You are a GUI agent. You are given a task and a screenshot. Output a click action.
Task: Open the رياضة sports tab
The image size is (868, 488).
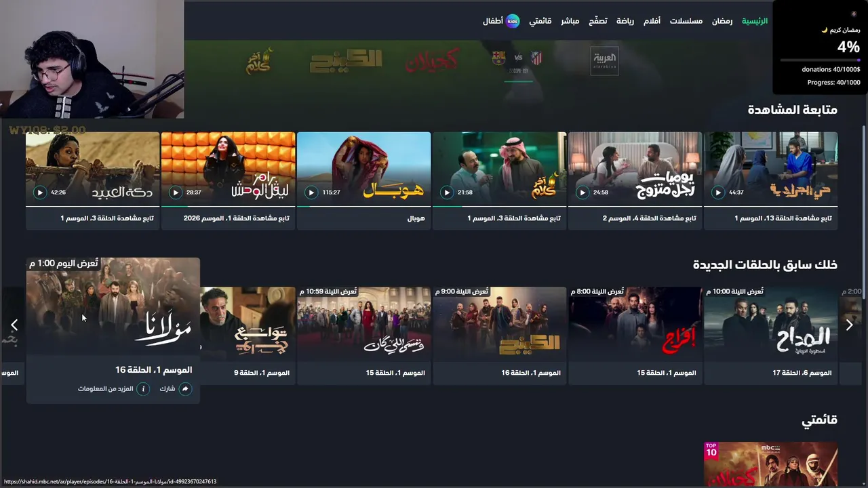click(x=625, y=21)
